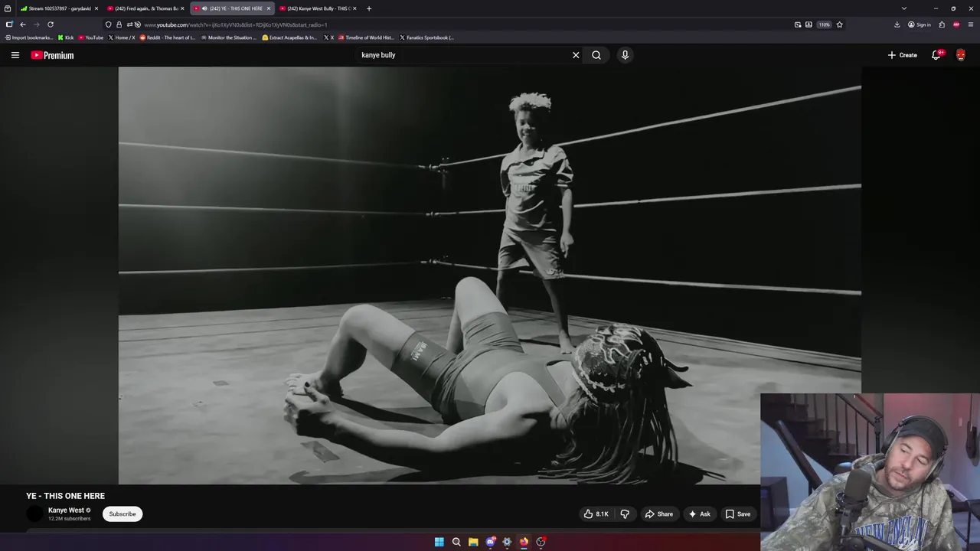Open the Kick bookmark

(x=67, y=37)
